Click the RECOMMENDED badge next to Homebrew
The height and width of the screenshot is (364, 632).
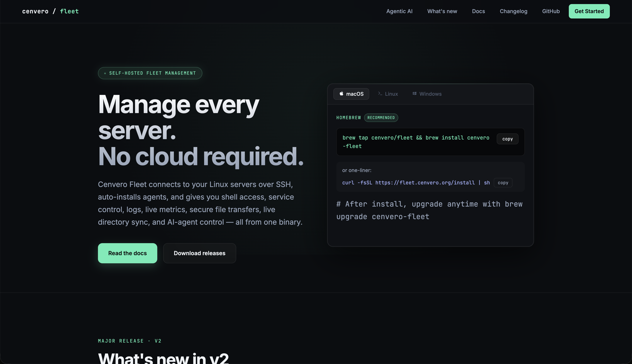click(381, 118)
